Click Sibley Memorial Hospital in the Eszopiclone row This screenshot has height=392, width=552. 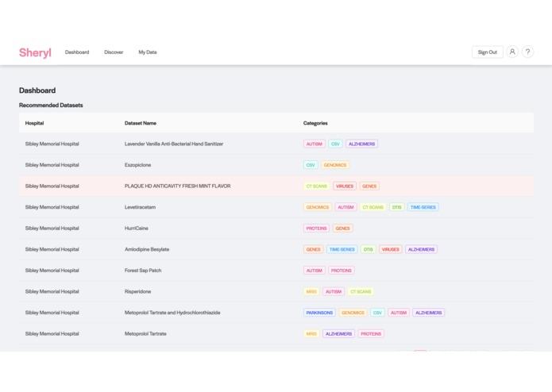tap(52, 165)
